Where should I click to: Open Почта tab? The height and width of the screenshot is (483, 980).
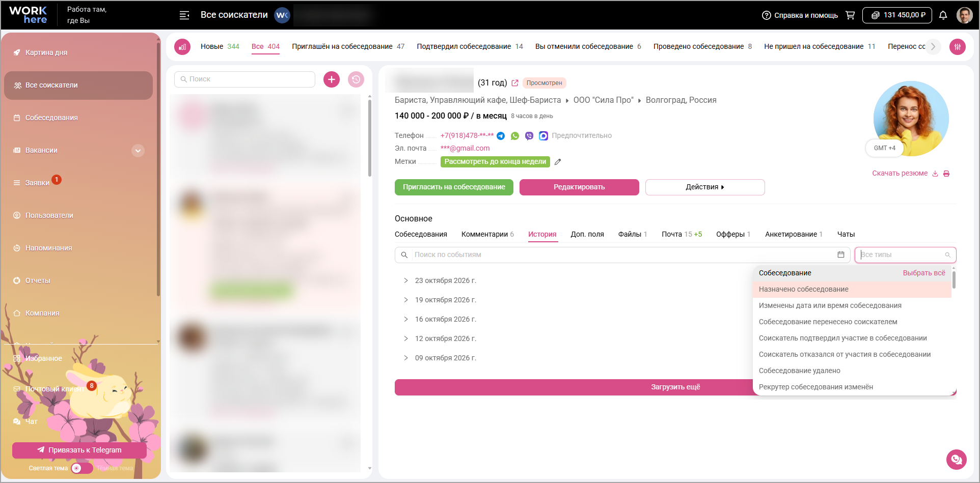[x=682, y=234]
